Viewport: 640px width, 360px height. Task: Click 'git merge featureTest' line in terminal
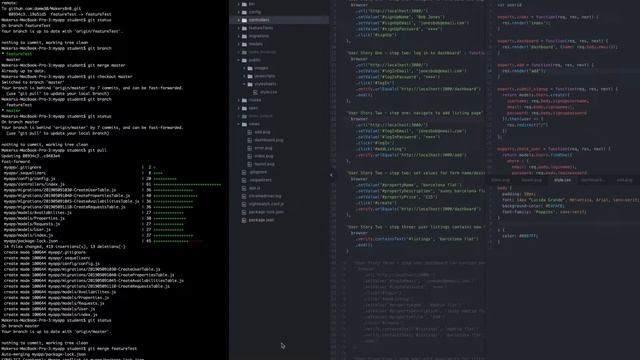(x=69, y=349)
